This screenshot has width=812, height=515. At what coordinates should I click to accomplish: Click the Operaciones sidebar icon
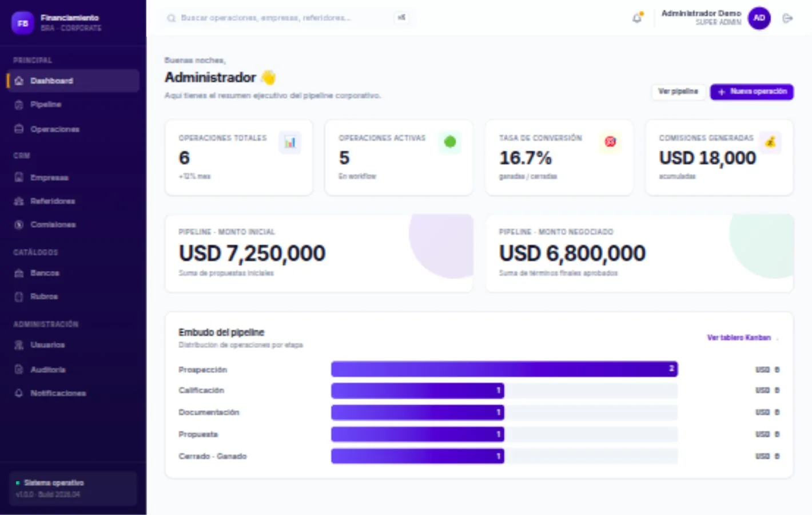coord(19,129)
